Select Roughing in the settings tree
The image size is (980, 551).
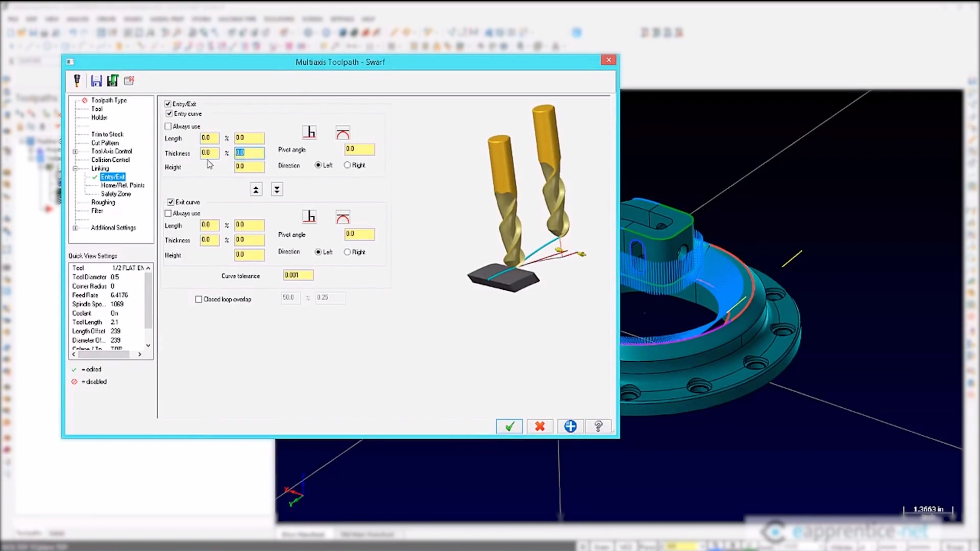point(103,202)
